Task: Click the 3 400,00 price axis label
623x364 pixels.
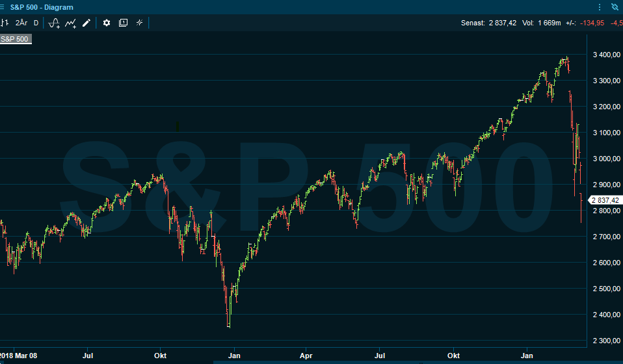Action: 606,55
